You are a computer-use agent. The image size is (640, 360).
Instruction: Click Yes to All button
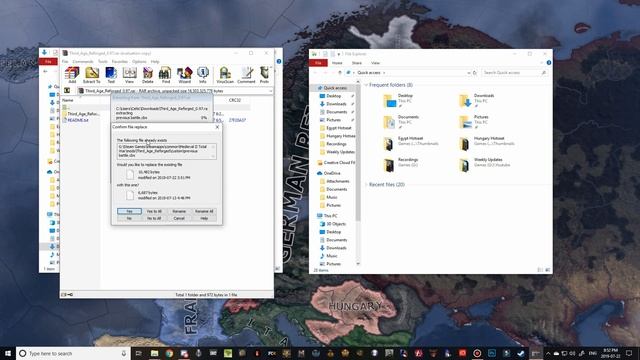pos(154,211)
